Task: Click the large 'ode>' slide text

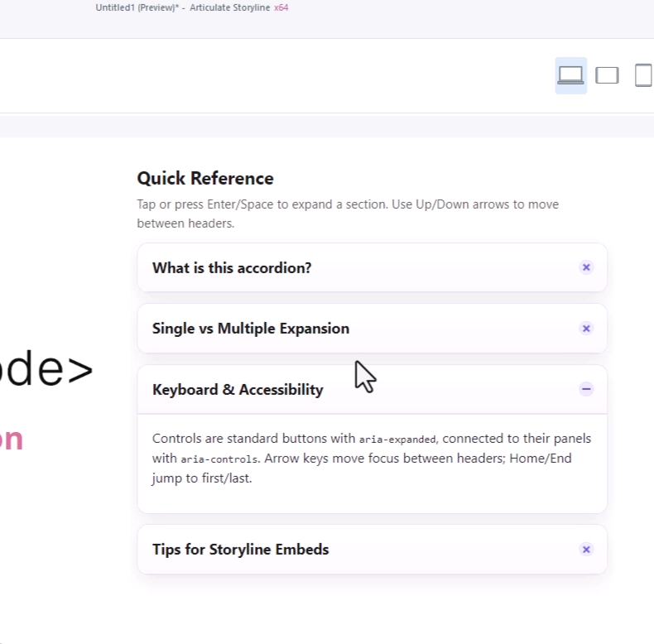Action: (x=46, y=372)
